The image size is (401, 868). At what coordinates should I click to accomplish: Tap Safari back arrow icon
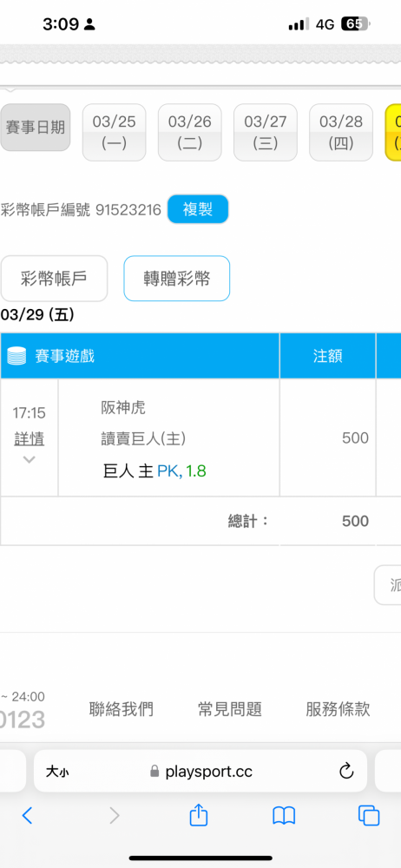pyautogui.click(x=27, y=815)
